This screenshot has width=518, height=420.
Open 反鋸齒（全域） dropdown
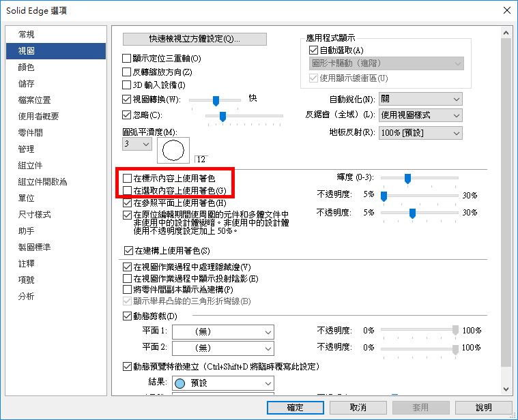click(x=420, y=115)
